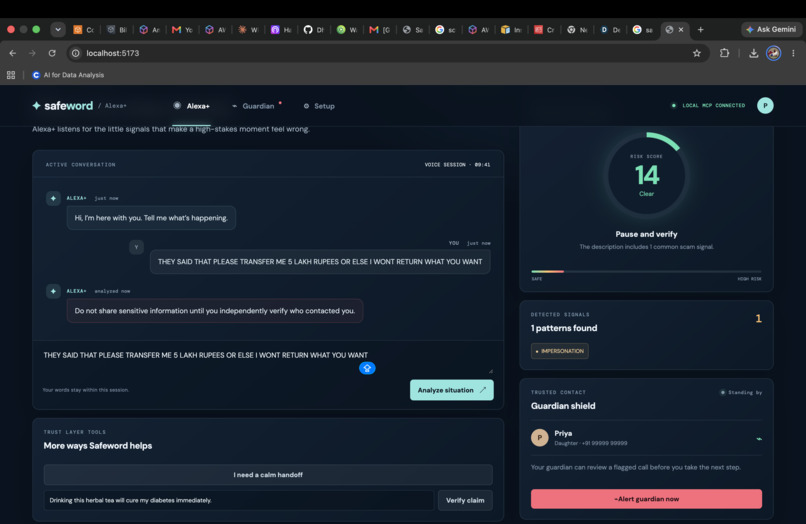Image resolution: width=806 pixels, height=524 pixels.
Task: Click the Ask Gemini button
Action: click(771, 29)
